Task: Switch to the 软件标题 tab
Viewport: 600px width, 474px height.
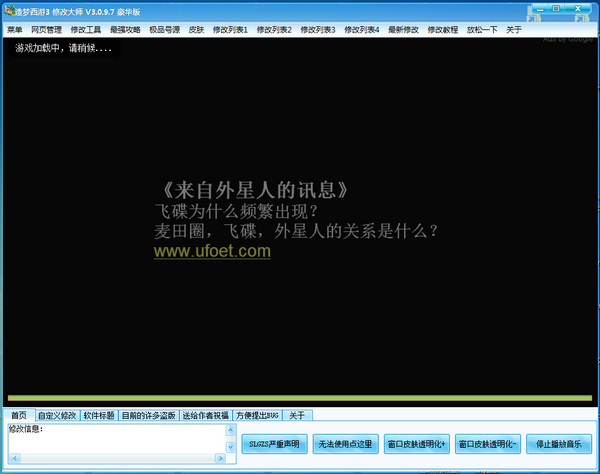Action: pyautogui.click(x=98, y=415)
